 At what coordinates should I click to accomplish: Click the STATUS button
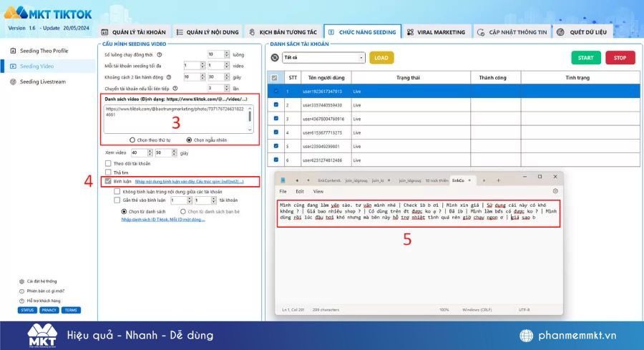pos(27,310)
